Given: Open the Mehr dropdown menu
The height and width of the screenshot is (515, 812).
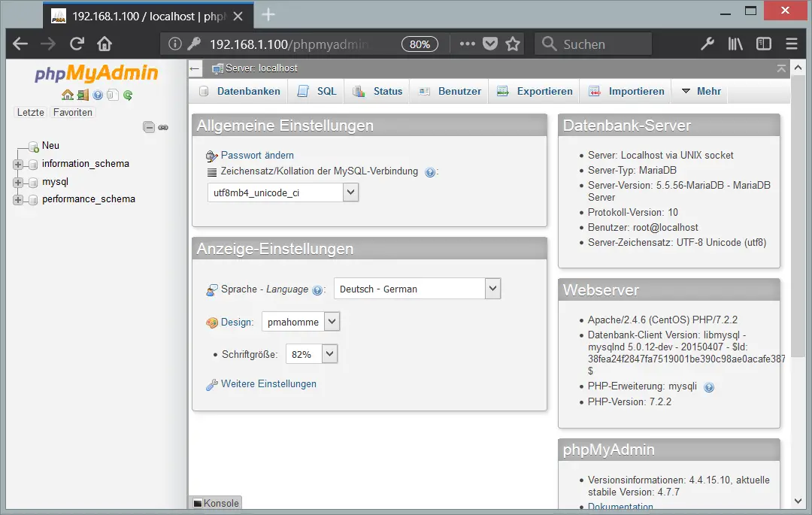Looking at the screenshot, I should tap(701, 91).
